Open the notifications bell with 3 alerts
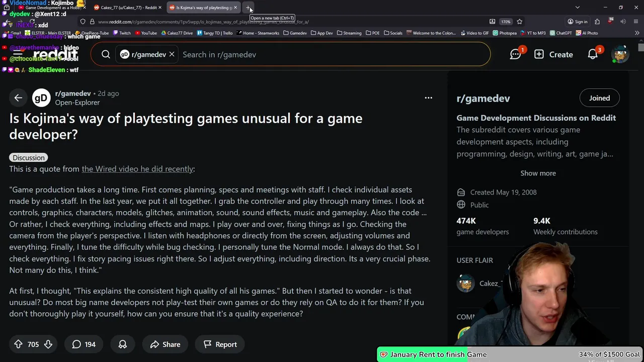Image resolution: width=644 pixels, height=362 pixels. (x=594, y=54)
